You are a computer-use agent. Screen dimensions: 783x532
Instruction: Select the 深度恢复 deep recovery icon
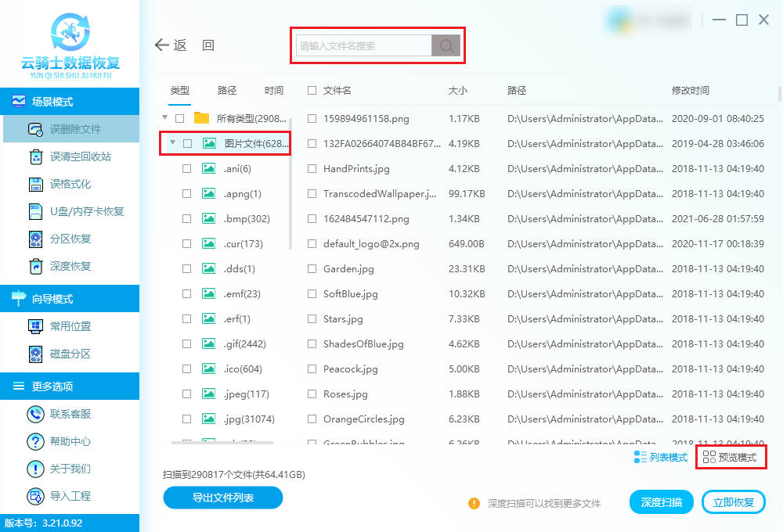point(35,267)
